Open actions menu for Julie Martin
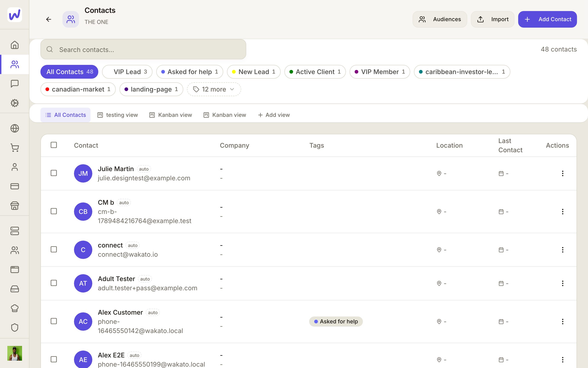Viewport: 588px width, 368px height. 563,173
